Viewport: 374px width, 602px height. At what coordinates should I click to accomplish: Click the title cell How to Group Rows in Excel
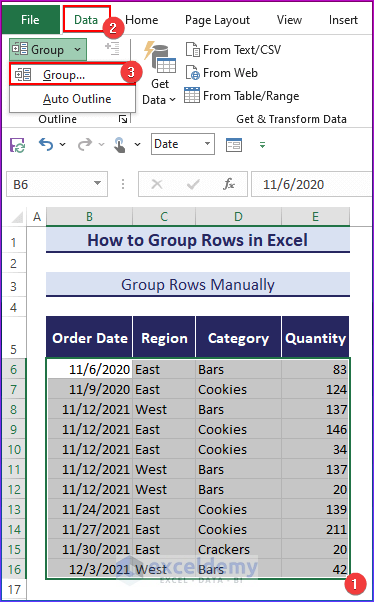point(198,240)
